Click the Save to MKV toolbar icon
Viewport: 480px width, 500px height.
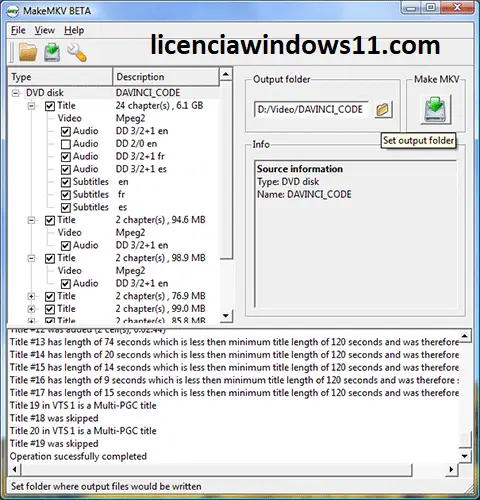(x=52, y=52)
